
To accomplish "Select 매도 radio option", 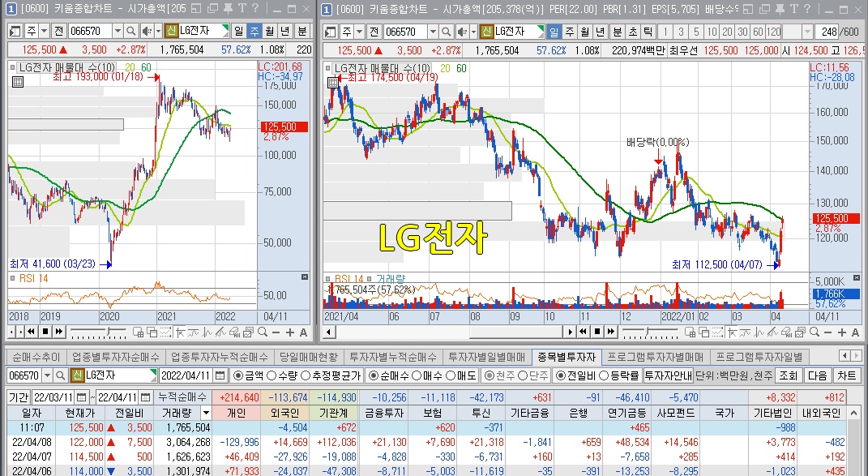I will pos(449,375).
